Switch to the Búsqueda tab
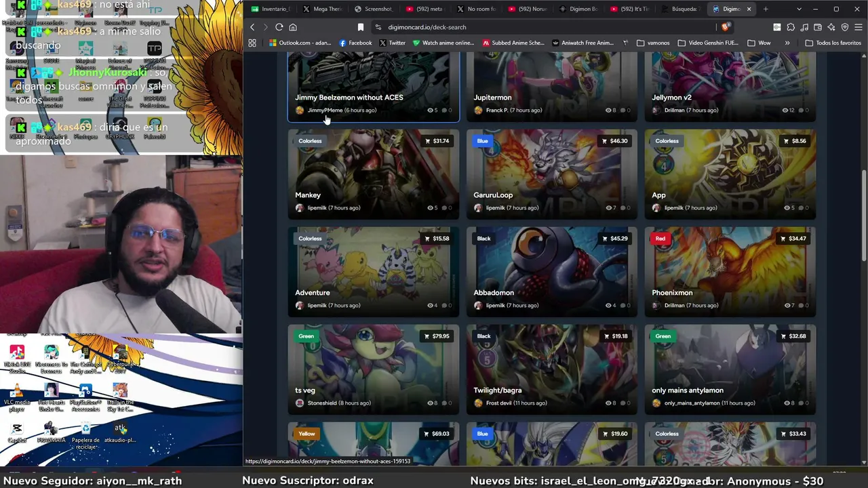The width and height of the screenshot is (868, 488). click(x=681, y=9)
